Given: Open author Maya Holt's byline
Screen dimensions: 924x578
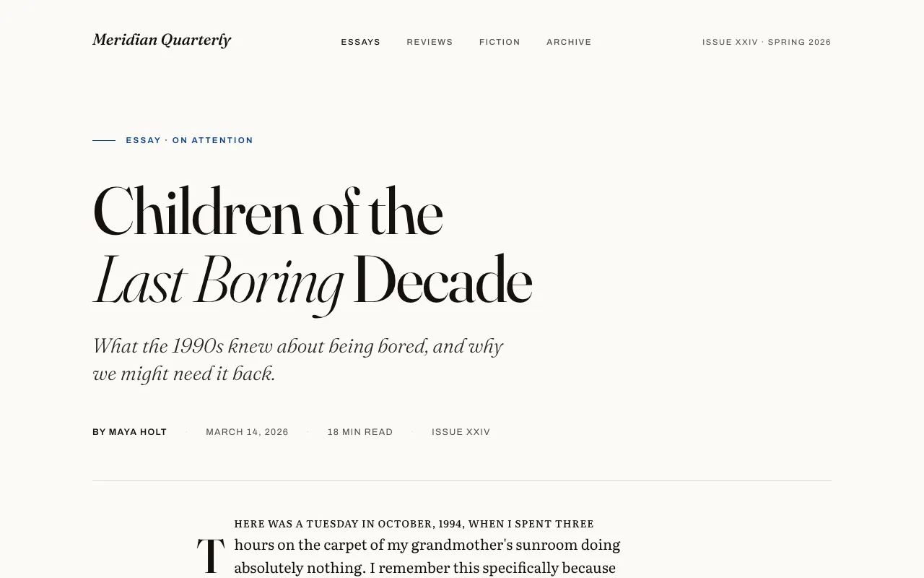Looking at the screenshot, I should (x=130, y=432).
